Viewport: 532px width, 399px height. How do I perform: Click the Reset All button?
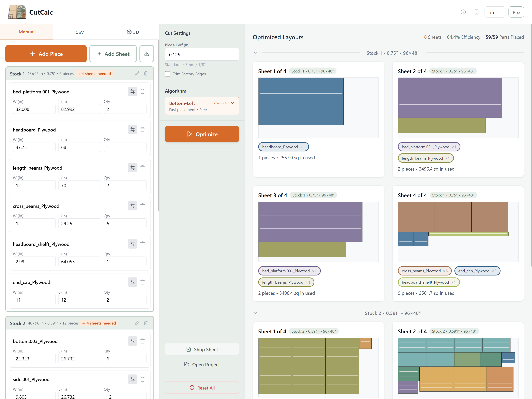(x=202, y=388)
